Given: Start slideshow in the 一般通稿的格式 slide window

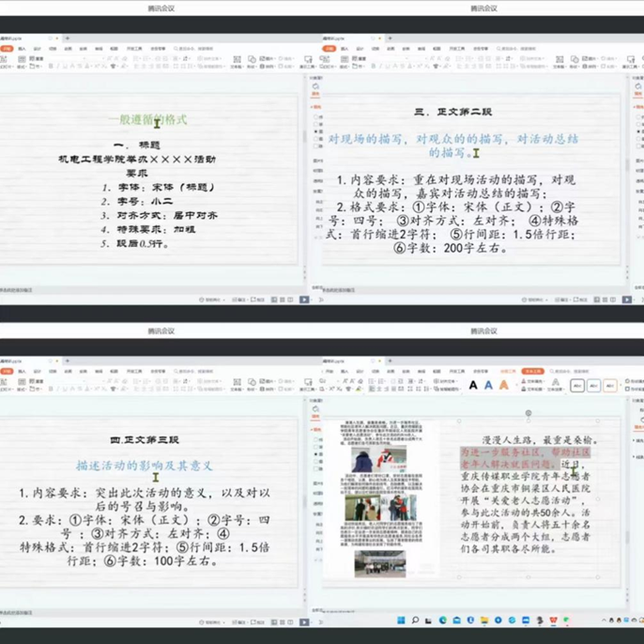Looking at the screenshot, I should [304, 299].
